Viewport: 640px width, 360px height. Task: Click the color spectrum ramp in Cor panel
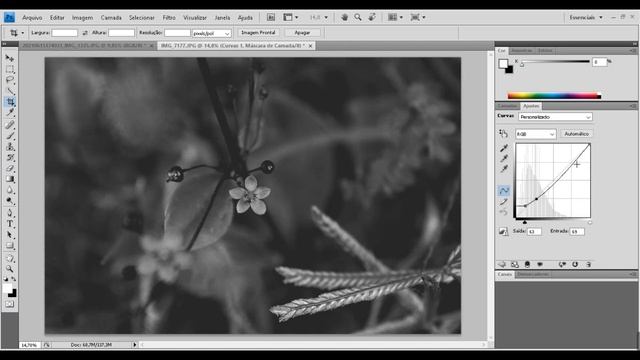pos(554,96)
